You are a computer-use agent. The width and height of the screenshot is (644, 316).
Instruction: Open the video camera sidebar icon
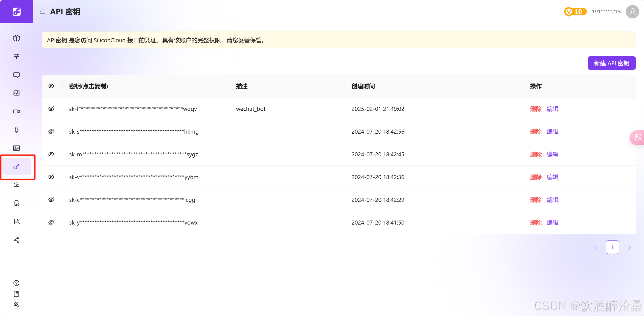click(16, 111)
